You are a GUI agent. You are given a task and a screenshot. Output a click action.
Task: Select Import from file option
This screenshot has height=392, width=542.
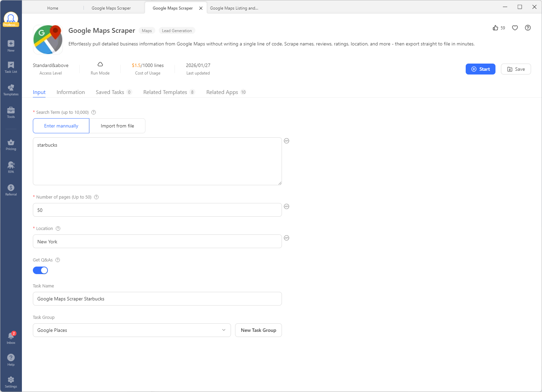click(117, 126)
